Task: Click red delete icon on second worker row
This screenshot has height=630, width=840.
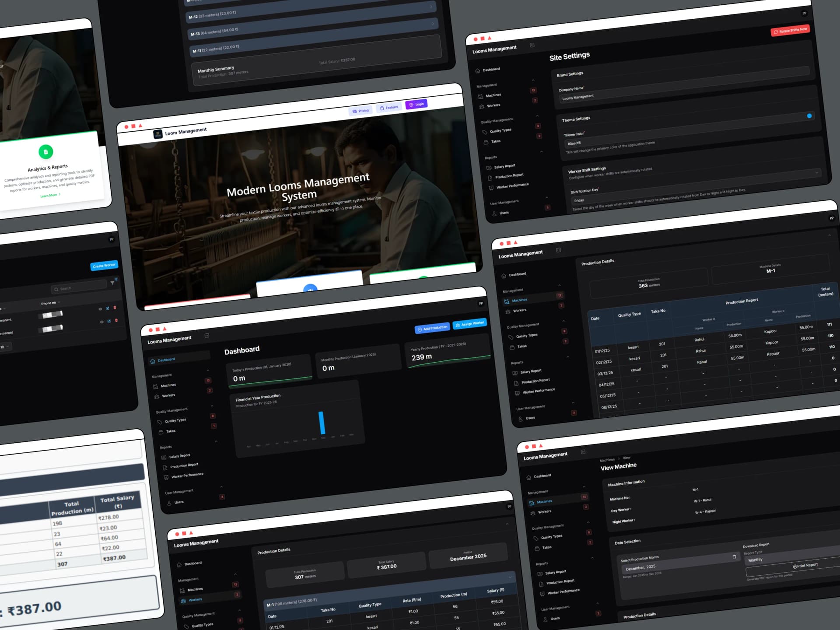Action: (x=116, y=320)
